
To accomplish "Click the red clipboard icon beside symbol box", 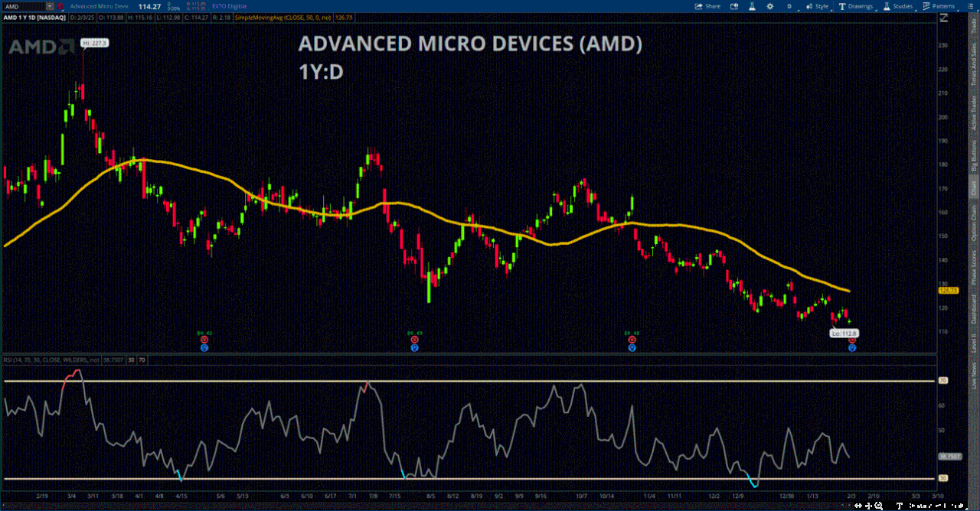I will click(60, 6).
